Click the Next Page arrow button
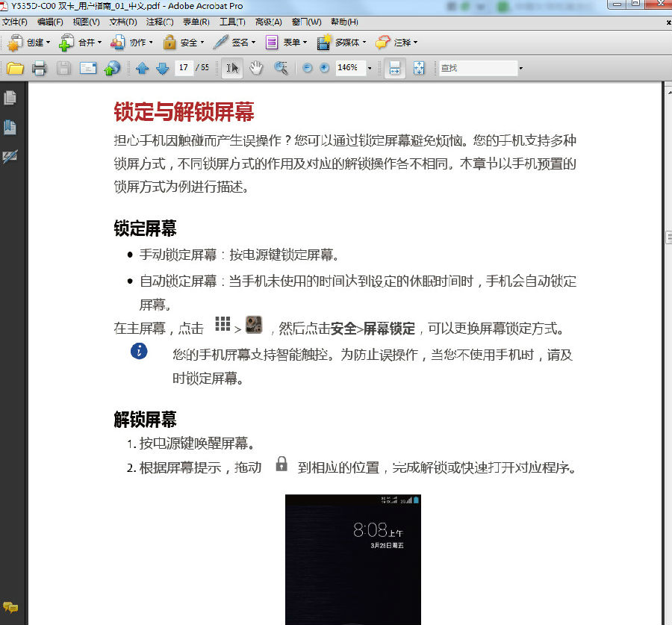 [163, 68]
